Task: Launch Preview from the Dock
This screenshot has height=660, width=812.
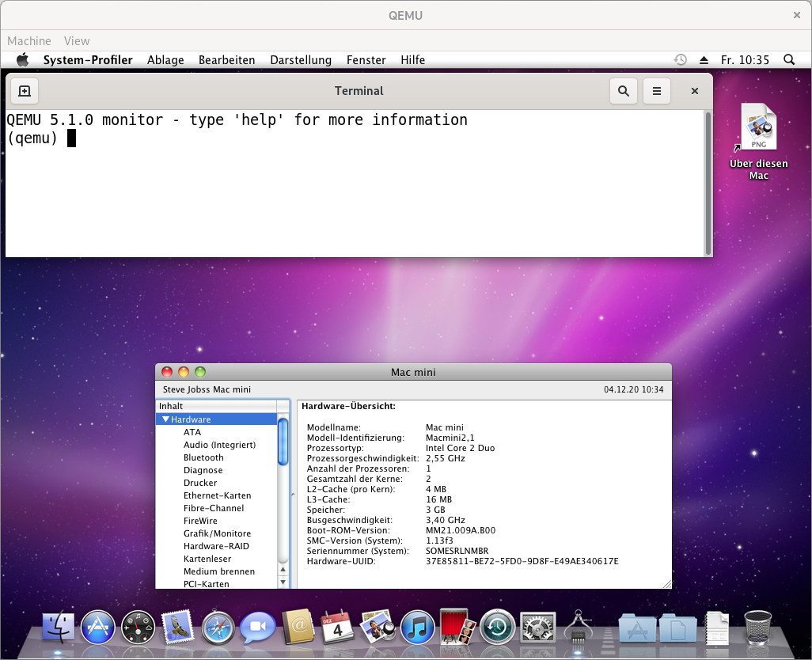Action: 378,627
